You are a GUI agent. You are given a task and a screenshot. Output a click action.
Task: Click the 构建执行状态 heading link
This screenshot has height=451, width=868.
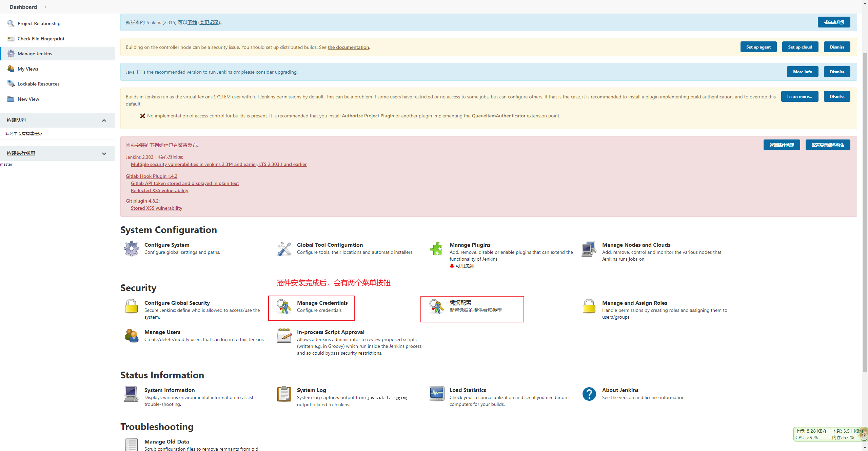coord(21,153)
